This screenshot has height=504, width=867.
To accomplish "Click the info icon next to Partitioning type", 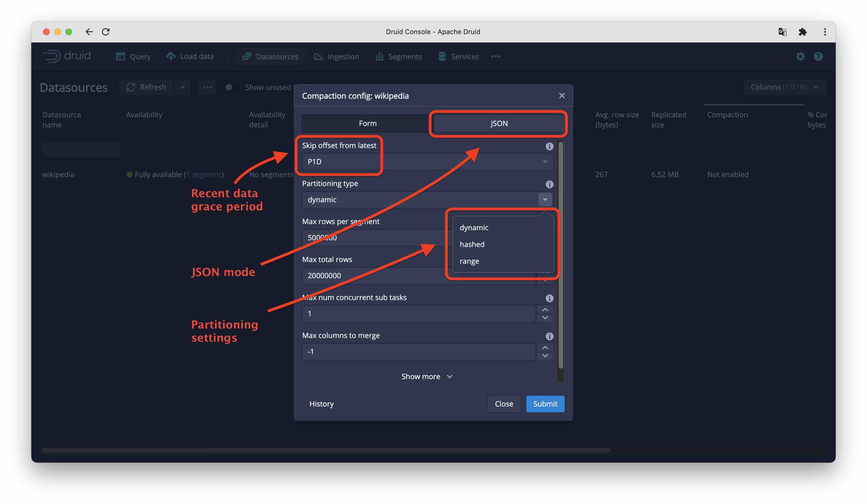I will point(549,184).
